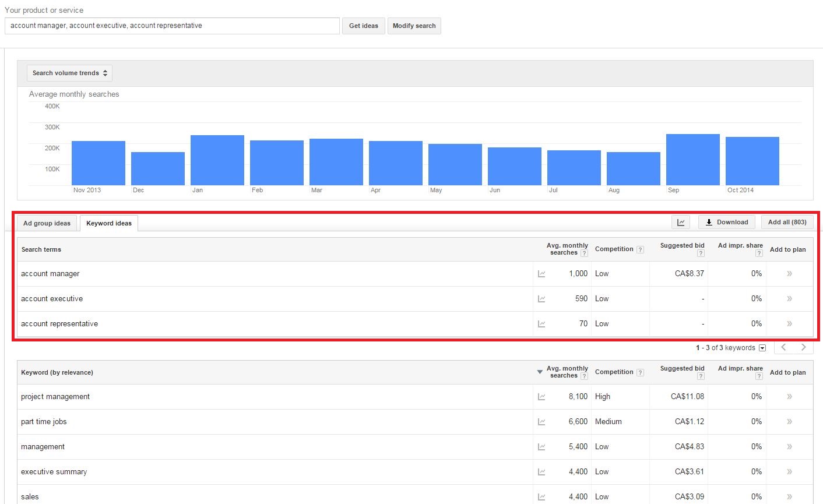Screen dimensions: 823x504
Task: Go to previous page of keywords
Action: point(784,347)
